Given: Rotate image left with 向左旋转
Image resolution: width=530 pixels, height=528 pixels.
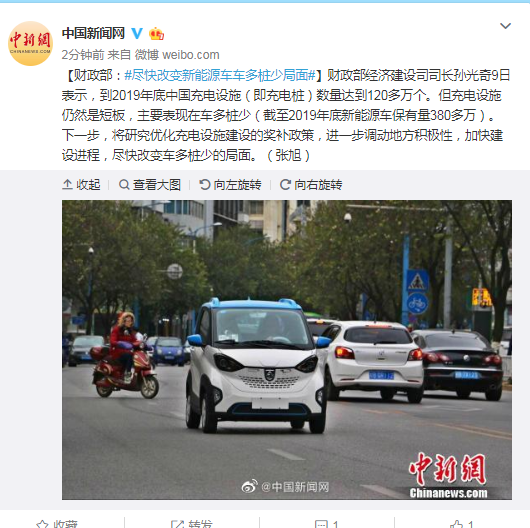Looking at the screenshot, I should tap(230, 185).
